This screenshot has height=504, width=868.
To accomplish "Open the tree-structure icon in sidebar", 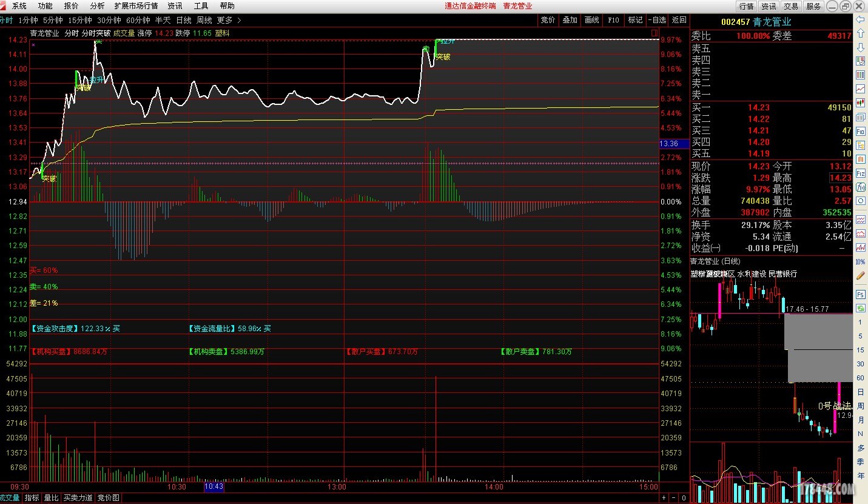I will pyautogui.click(x=860, y=145).
